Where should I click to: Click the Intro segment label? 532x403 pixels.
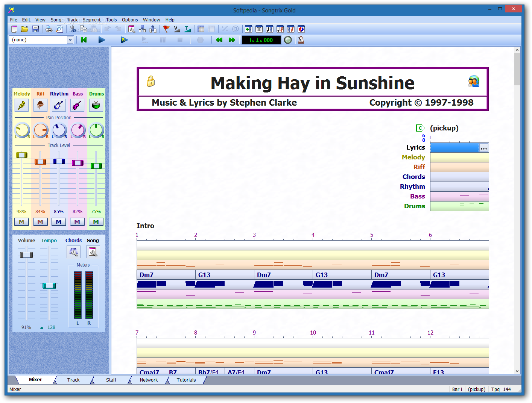pyautogui.click(x=145, y=226)
